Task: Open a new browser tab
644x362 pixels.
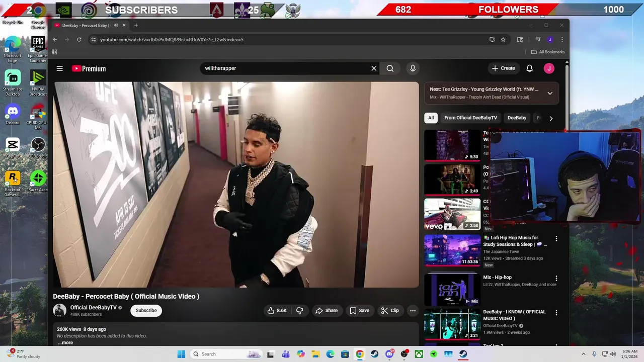Action: [136, 25]
